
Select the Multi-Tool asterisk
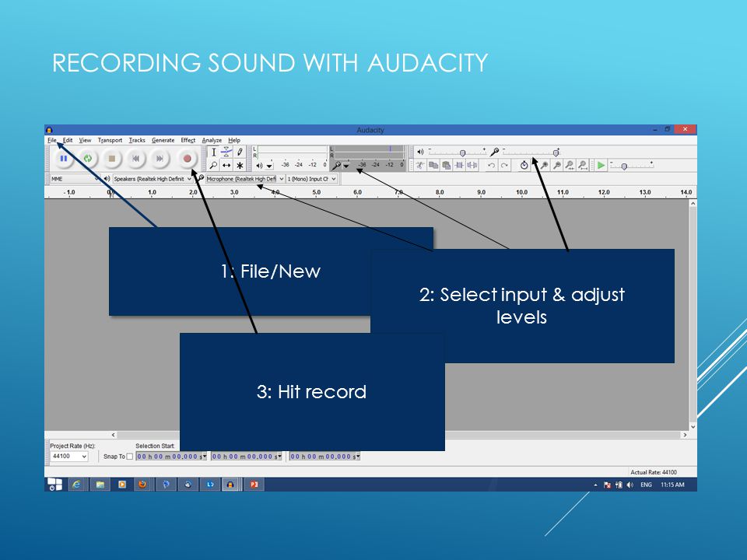(240, 165)
